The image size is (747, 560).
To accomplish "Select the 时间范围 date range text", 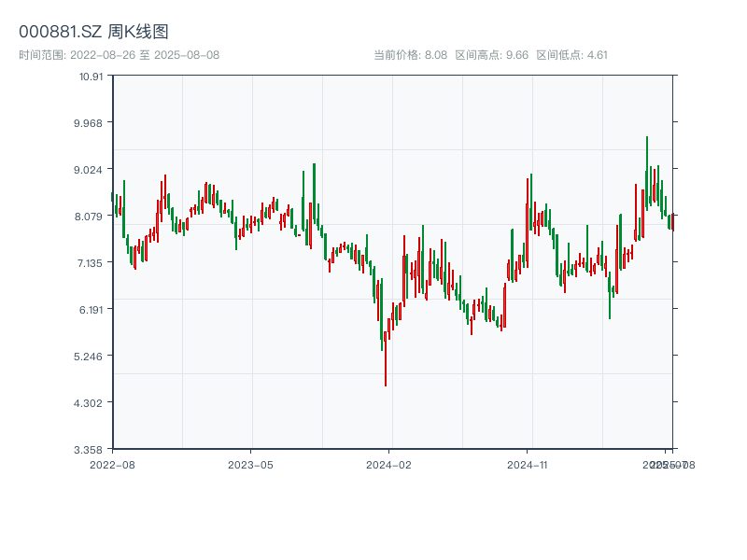I will point(119,55).
